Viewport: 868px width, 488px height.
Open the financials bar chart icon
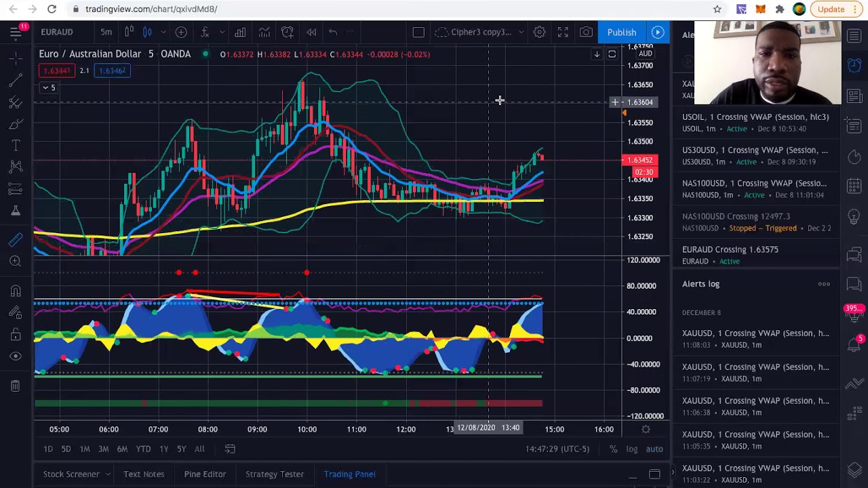coord(240,32)
